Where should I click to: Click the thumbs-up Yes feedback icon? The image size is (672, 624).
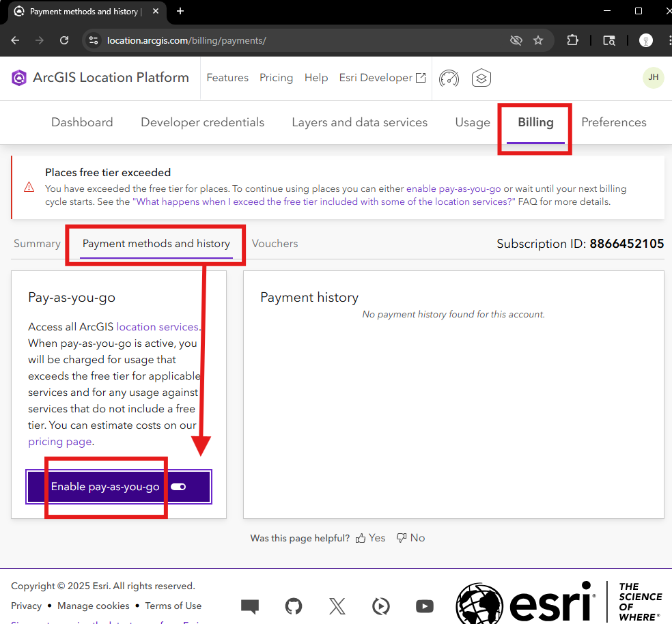[x=361, y=538]
